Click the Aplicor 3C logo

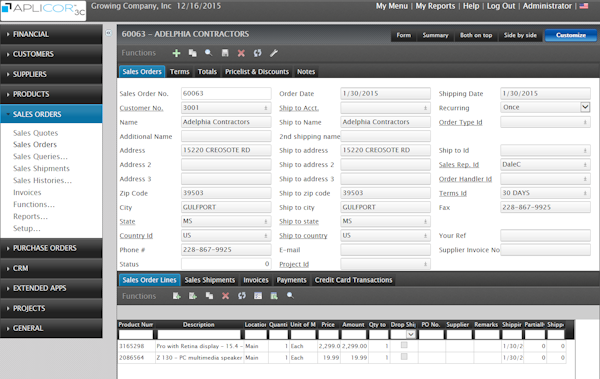43,10
